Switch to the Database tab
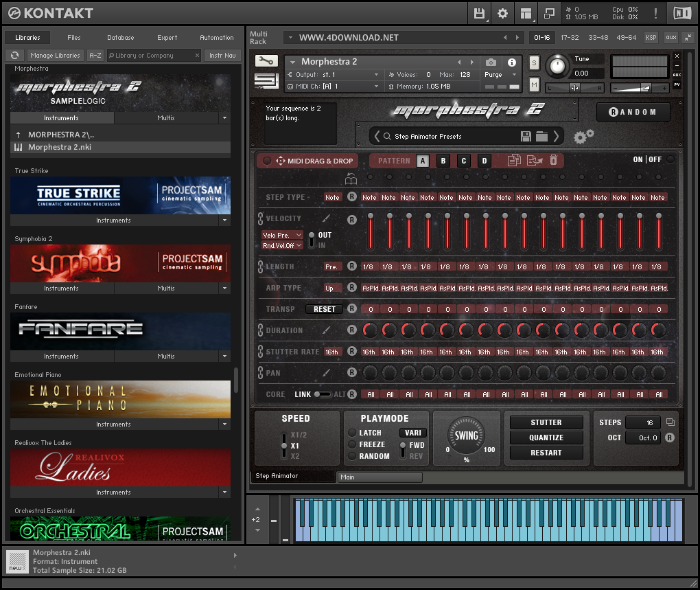This screenshot has height=590, width=700. (120, 38)
